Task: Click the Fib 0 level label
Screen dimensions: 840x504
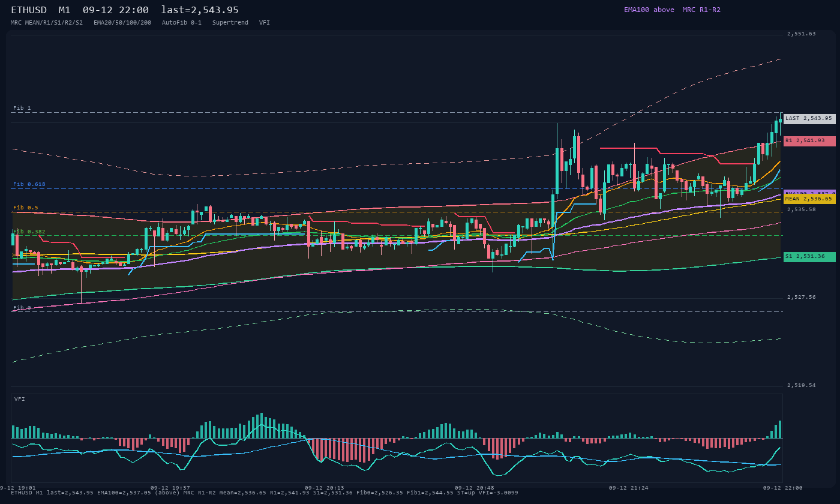Action: (22, 308)
